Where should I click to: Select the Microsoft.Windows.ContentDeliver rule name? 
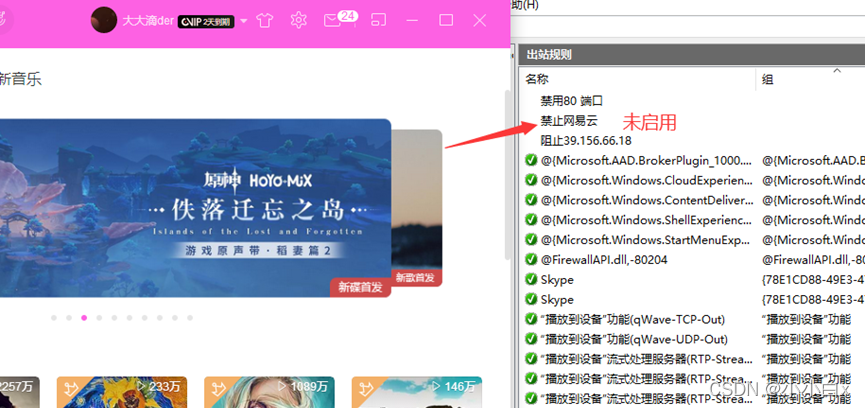point(646,200)
